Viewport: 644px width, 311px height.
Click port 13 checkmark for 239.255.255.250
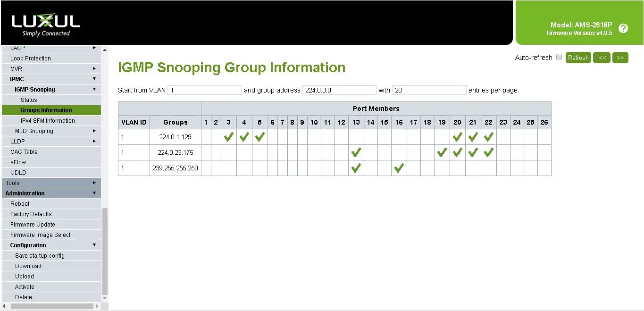[x=356, y=168]
